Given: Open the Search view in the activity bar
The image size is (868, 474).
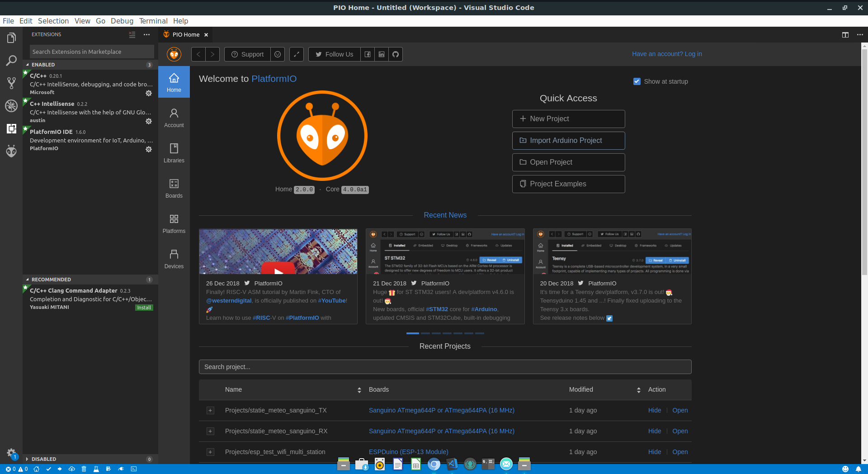Looking at the screenshot, I should [x=11, y=61].
